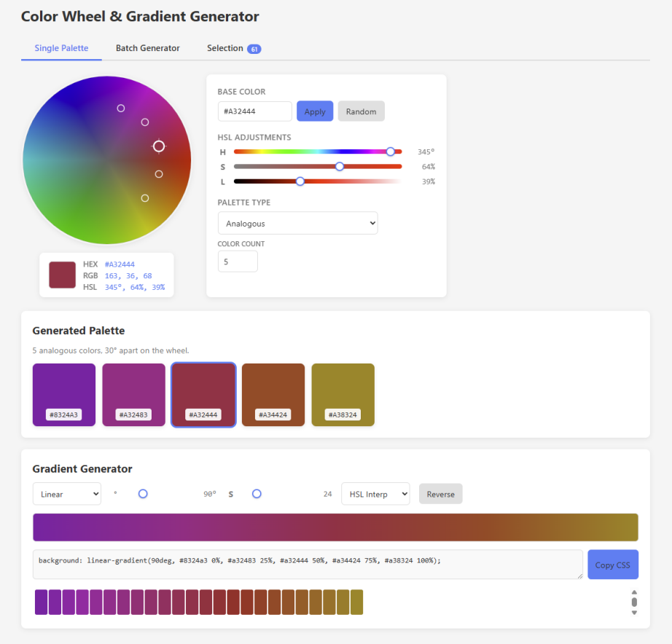Click the gradient steps slider handle
The height and width of the screenshot is (644, 672).
click(x=257, y=494)
